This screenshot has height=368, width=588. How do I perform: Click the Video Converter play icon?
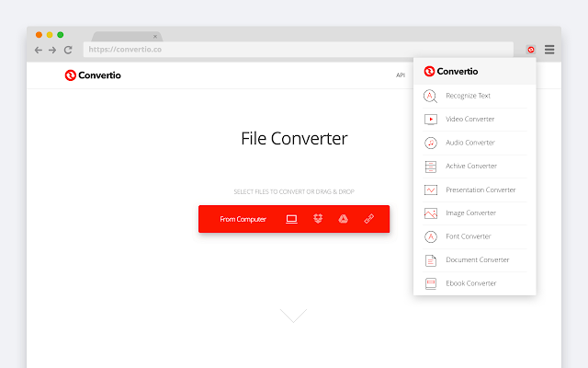pyautogui.click(x=431, y=120)
